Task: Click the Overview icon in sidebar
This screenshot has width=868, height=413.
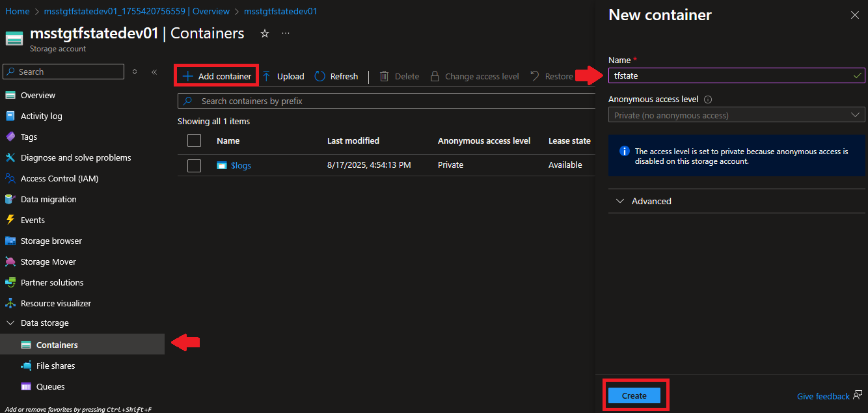Action: pyautogui.click(x=10, y=95)
